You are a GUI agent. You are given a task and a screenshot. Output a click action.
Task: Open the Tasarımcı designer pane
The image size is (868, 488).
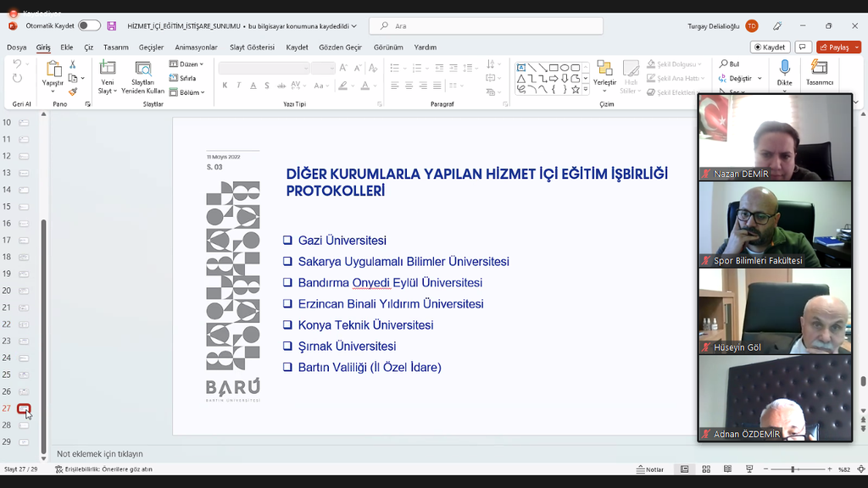pyautogui.click(x=820, y=73)
